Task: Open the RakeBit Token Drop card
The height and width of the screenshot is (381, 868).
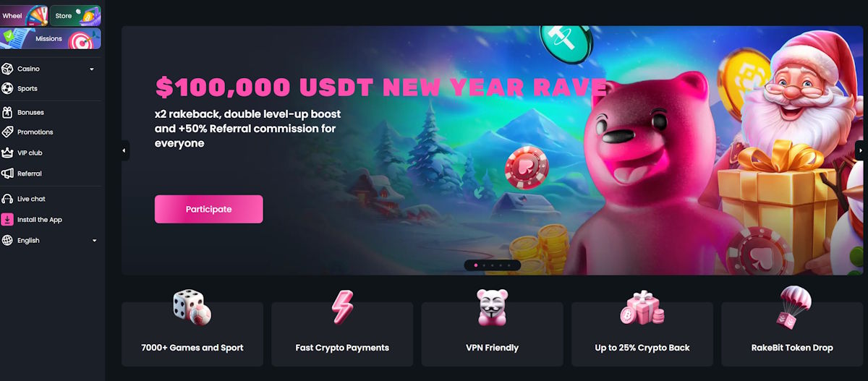Action: coord(792,334)
